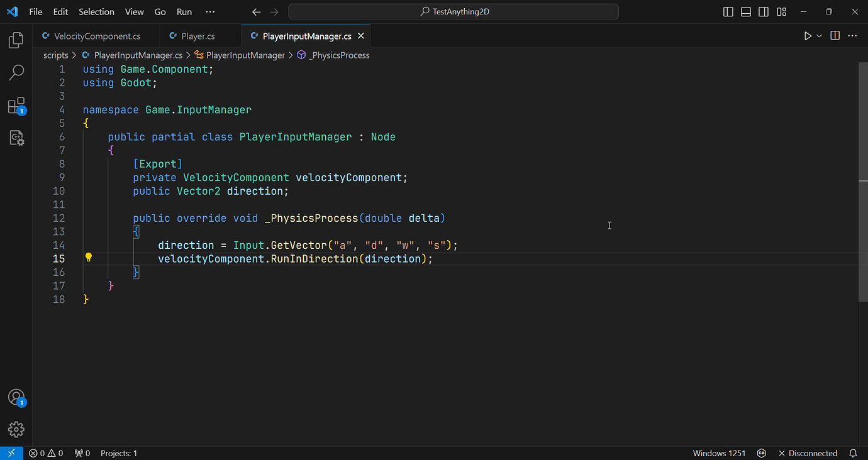This screenshot has width=868, height=460.
Task: Click the C# language status icon
Action: 762,453
